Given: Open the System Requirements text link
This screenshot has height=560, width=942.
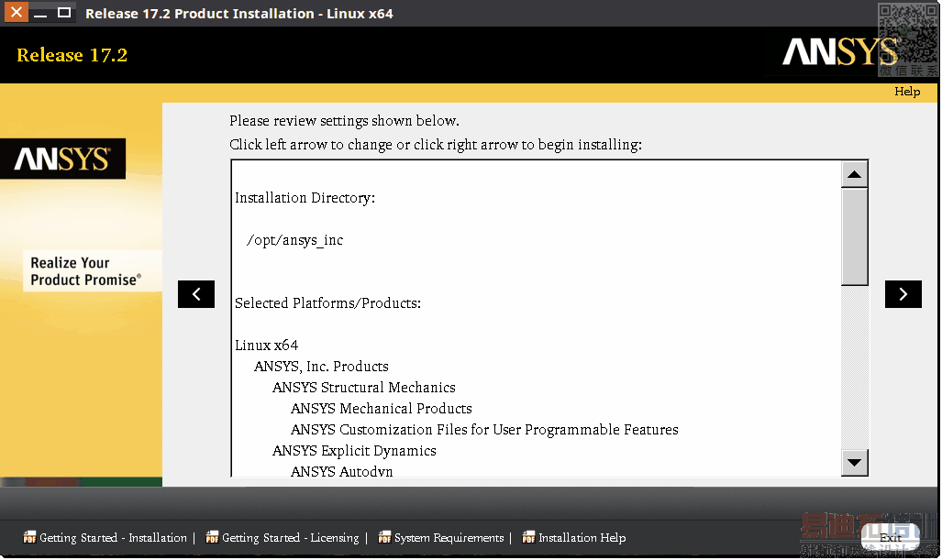Looking at the screenshot, I should click(449, 538).
